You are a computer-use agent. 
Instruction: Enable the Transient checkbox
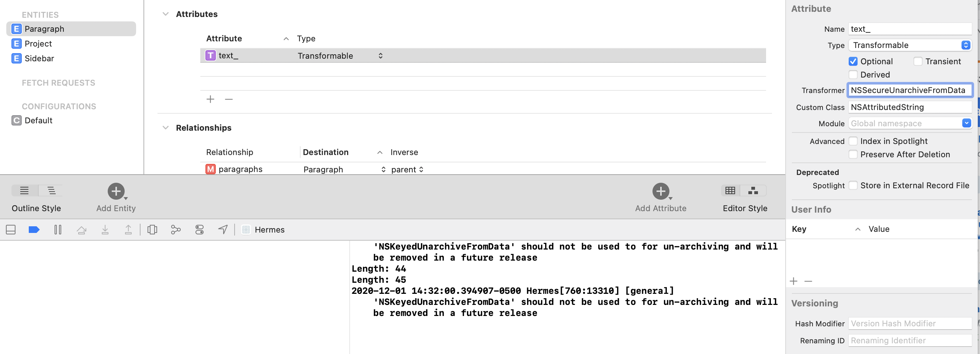[918, 62]
